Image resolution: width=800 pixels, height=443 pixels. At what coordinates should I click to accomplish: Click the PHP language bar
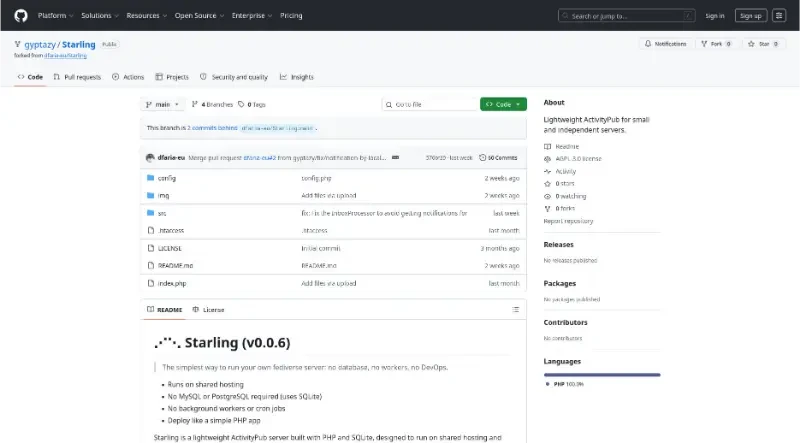[x=602, y=375]
